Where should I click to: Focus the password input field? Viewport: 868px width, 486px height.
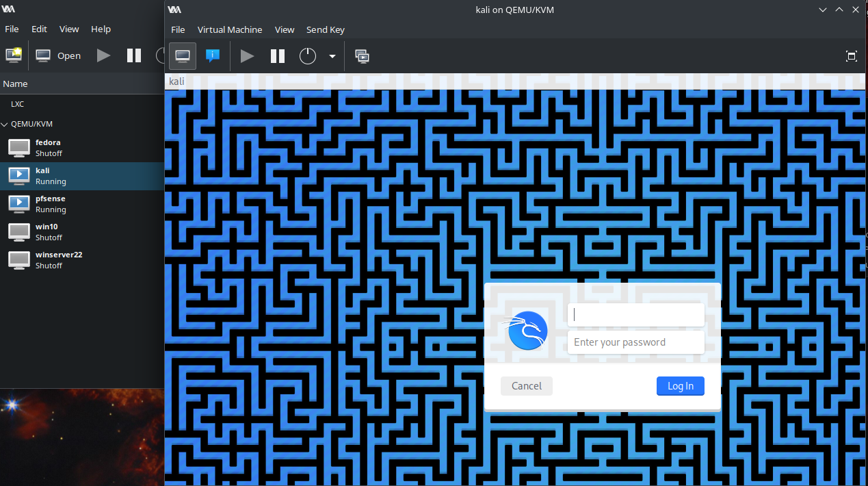(x=635, y=342)
